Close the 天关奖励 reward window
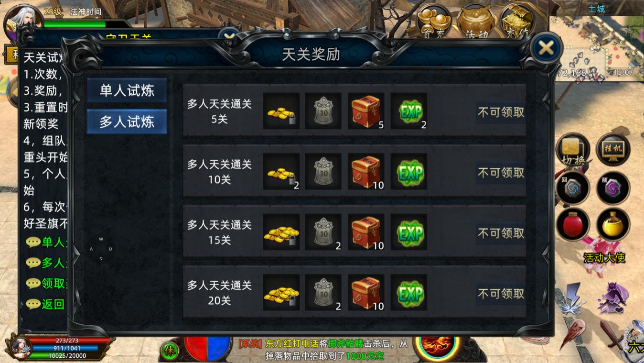The image size is (644, 363). tap(546, 48)
